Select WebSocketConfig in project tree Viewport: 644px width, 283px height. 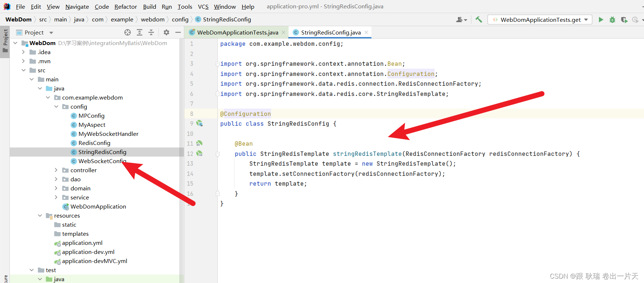click(102, 161)
